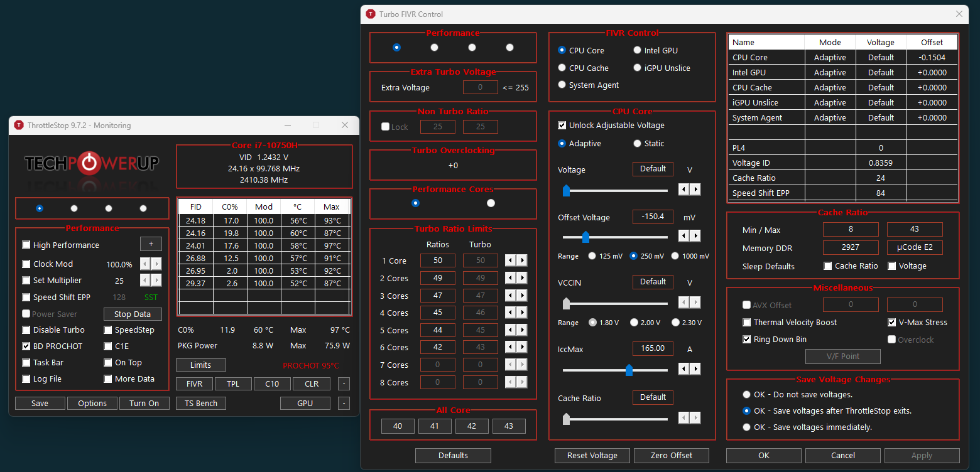Click the minus button next to CLR
Viewport: 980px width, 472px height.
tap(344, 383)
